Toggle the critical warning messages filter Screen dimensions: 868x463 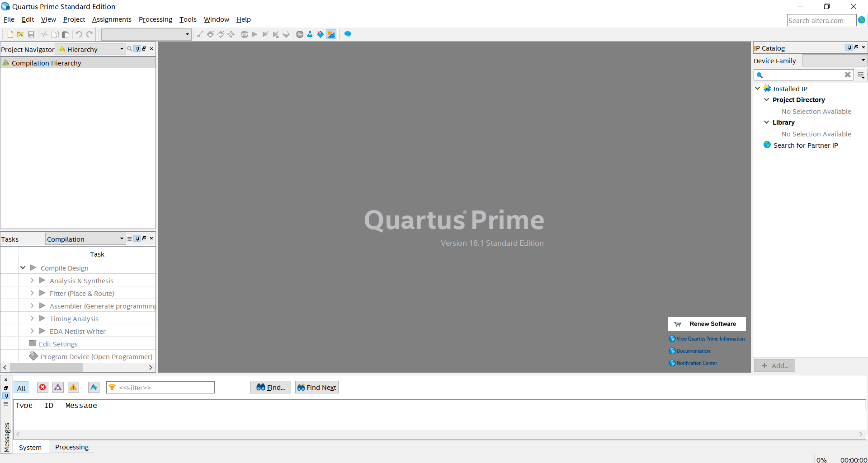pyautogui.click(x=58, y=387)
